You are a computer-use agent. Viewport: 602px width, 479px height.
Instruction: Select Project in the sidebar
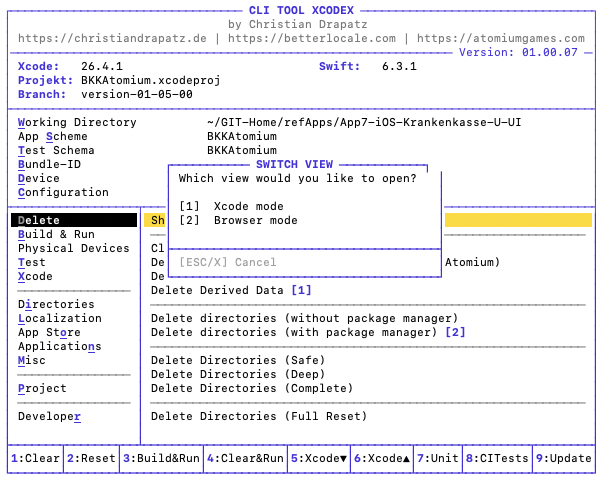42,388
